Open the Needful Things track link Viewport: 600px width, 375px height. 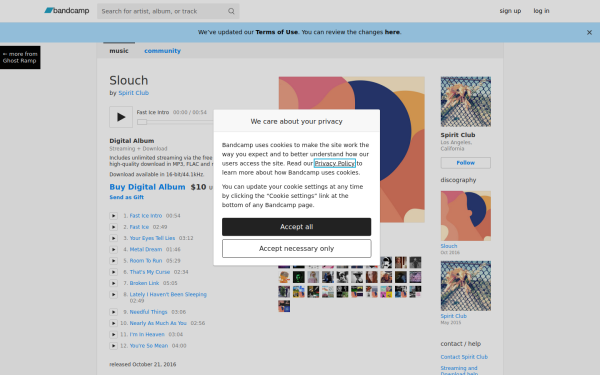[x=148, y=312]
